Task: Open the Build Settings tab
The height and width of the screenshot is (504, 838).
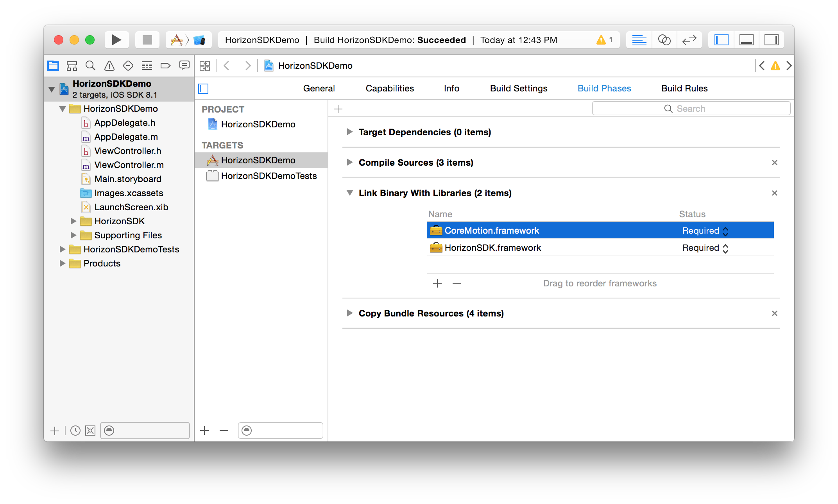Action: 519,89
